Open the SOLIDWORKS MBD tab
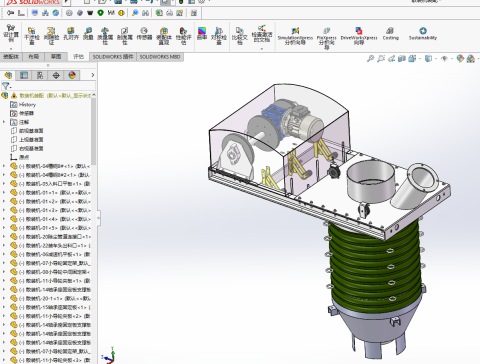 (x=160, y=57)
